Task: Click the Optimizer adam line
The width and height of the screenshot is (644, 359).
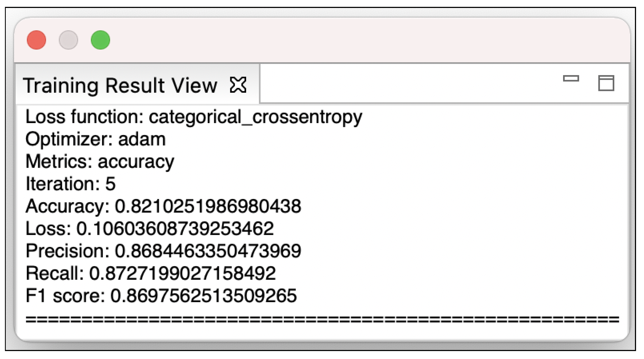Action: (95, 139)
